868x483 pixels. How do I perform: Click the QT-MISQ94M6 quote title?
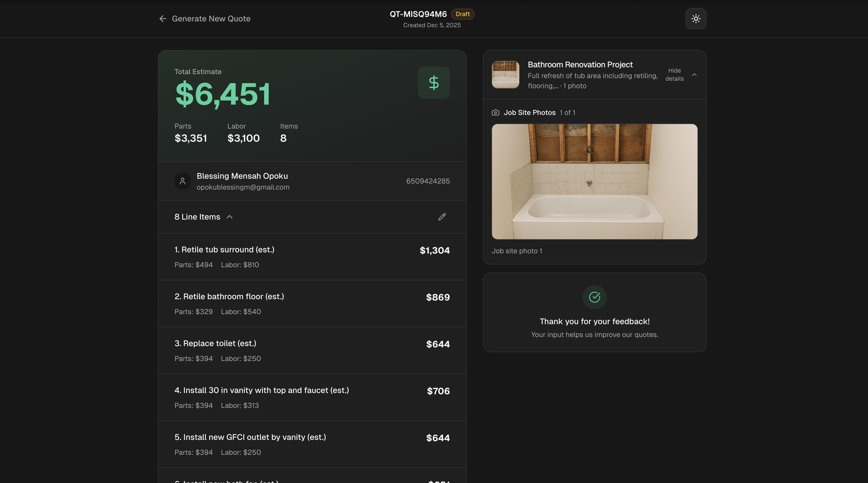click(x=418, y=14)
